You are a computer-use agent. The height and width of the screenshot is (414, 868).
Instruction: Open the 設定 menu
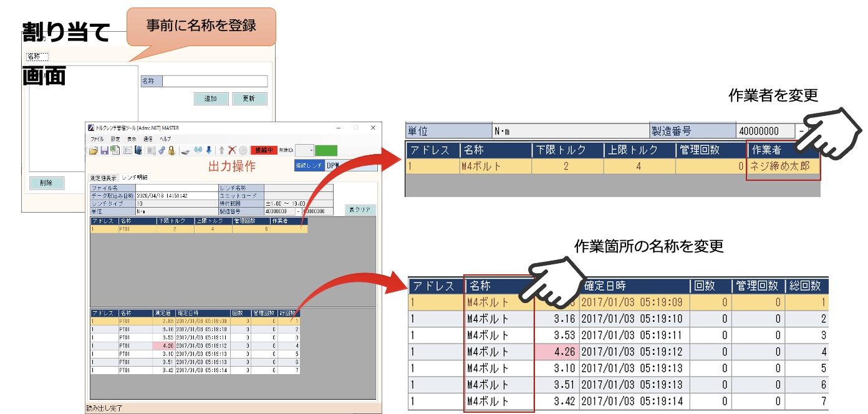(x=115, y=139)
